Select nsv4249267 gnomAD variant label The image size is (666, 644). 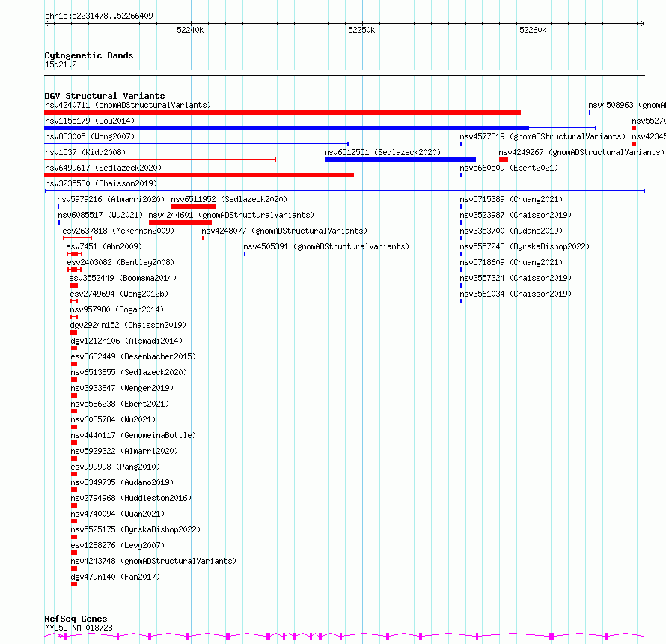tap(581, 152)
